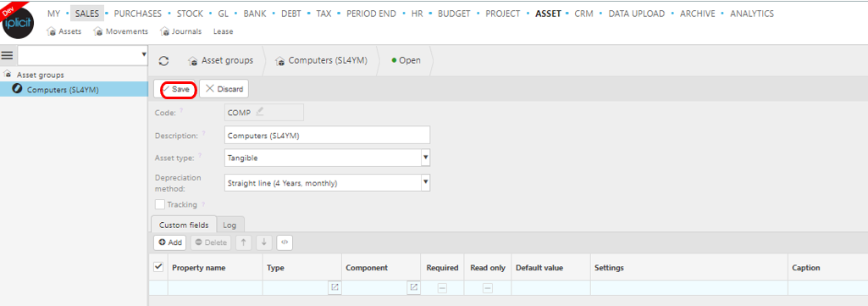Click the code view icon button
The width and height of the screenshot is (868, 306).
click(x=285, y=242)
